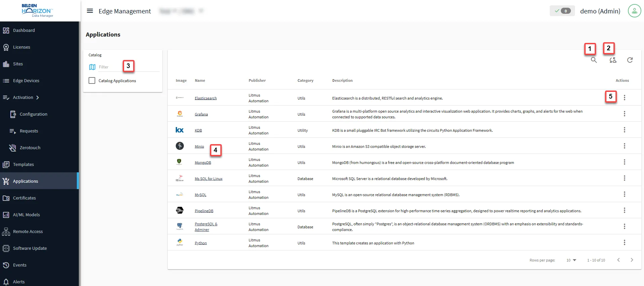Open the Ms SQL for Linux link
This screenshot has height=286, width=644.
pos(209,179)
